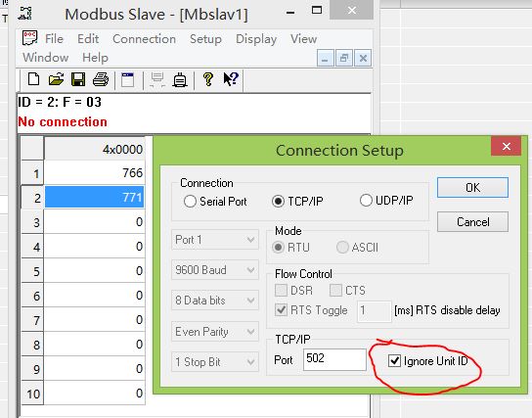Click the Save floppy disk icon

[x=78, y=79]
